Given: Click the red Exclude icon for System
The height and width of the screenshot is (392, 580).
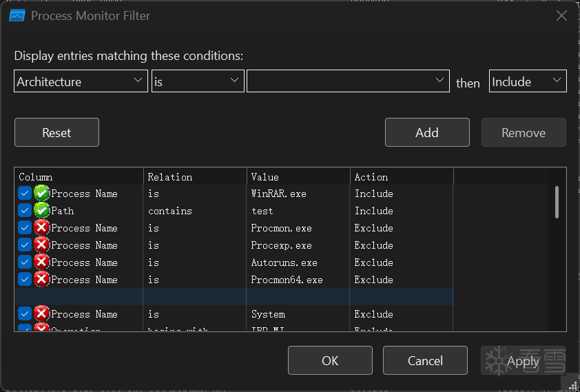Looking at the screenshot, I should coord(41,314).
